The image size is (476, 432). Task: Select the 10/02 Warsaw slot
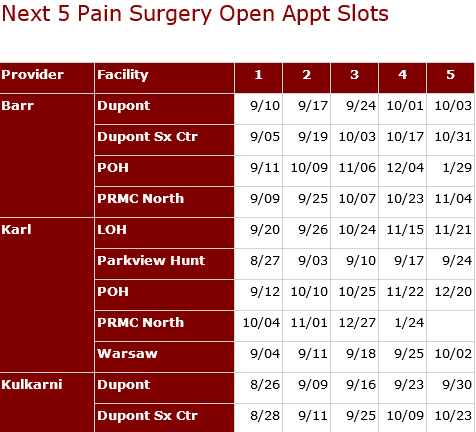point(451,357)
